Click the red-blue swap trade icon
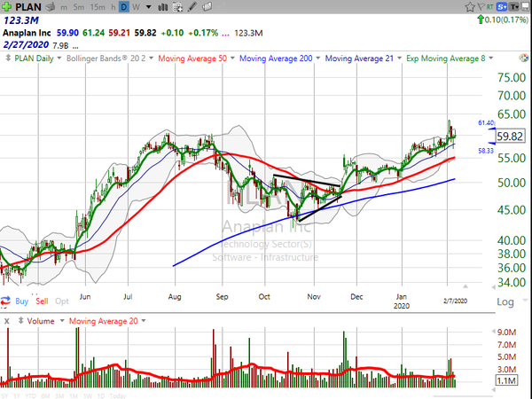This screenshot has width=532, height=399. (x=5, y=301)
